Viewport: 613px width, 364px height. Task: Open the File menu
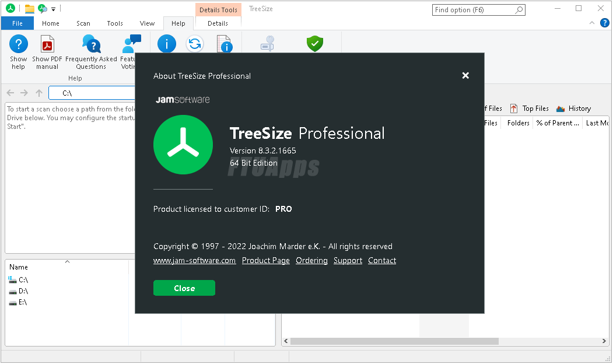click(17, 23)
